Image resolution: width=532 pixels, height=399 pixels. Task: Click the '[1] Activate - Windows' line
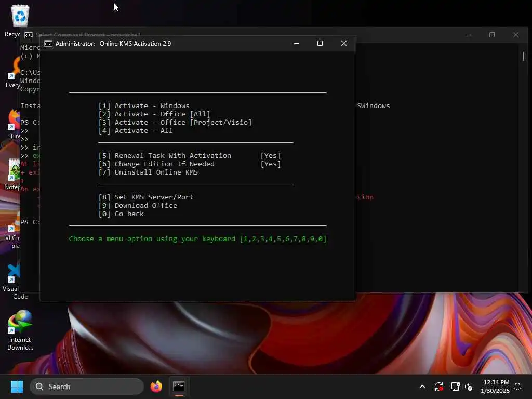[x=144, y=106]
